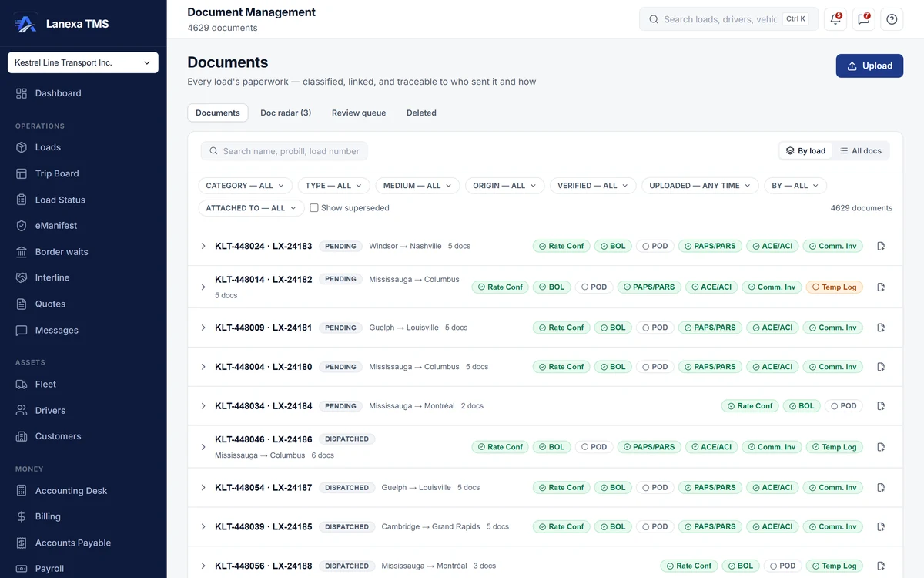The image size is (924, 578).
Task: Switch to All docs view
Action: (x=861, y=151)
